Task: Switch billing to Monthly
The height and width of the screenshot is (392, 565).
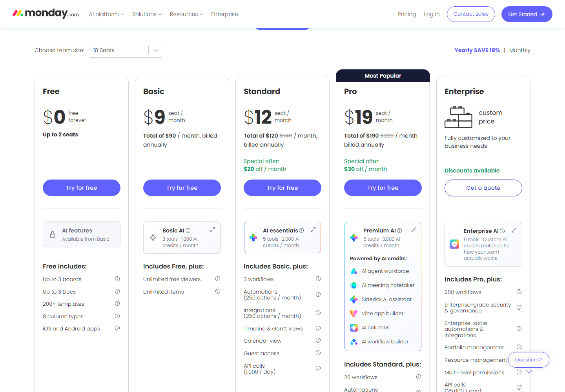Action: point(519,50)
